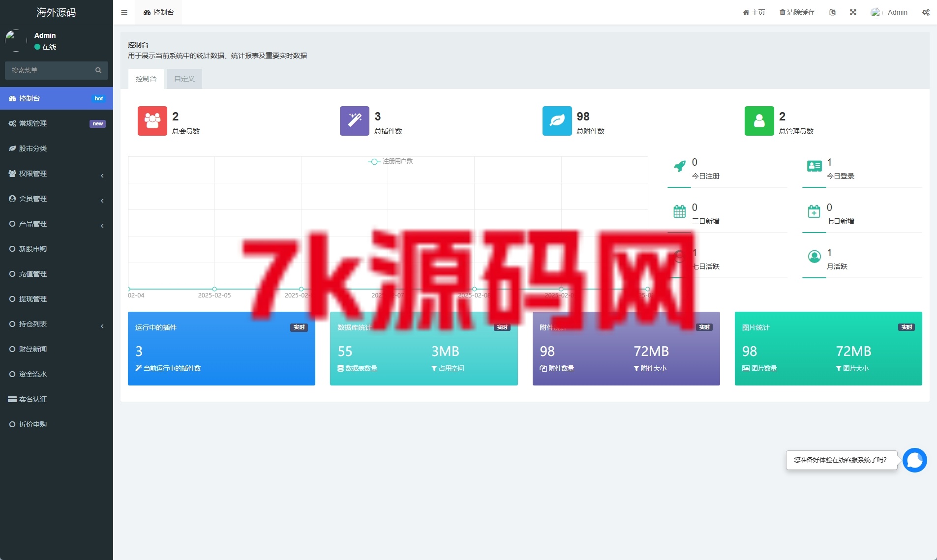Click the calendar icon for 三日新增
This screenshot has height=560, width=937.
coord(679,212)
